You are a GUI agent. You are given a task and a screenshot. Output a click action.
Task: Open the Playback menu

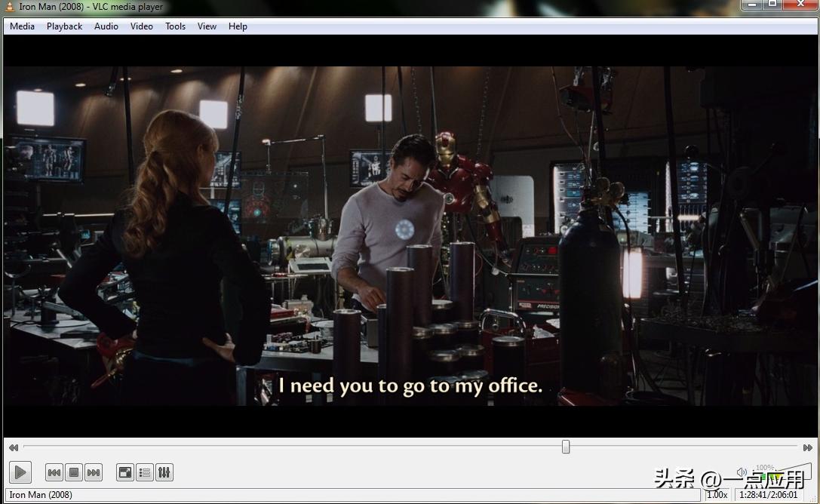click(64, 26)
